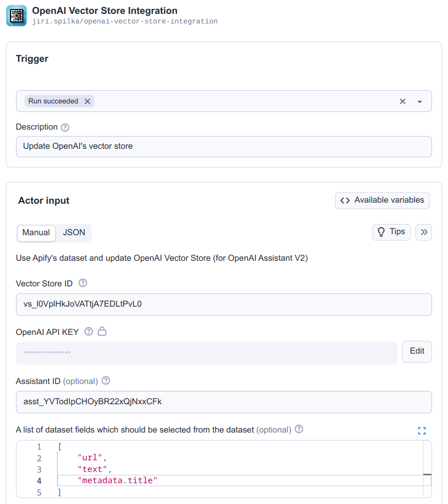Switch to the JSON tab

(74, 233)
